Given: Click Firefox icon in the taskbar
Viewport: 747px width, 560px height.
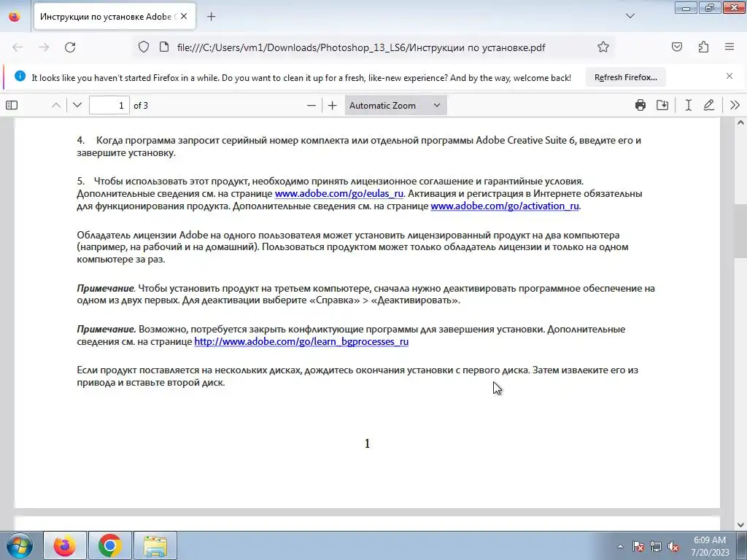Looking at the screenshot, I should coord(65,545).
